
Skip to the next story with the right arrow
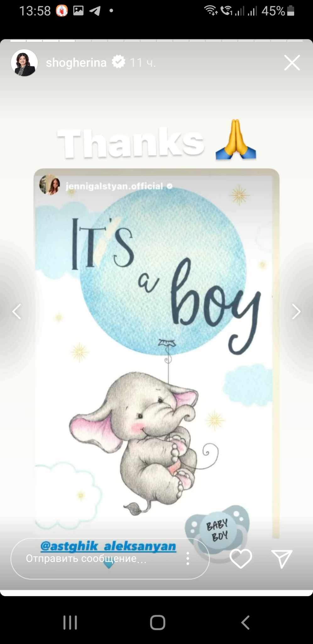pyautogui.click(x=296, y=312)
